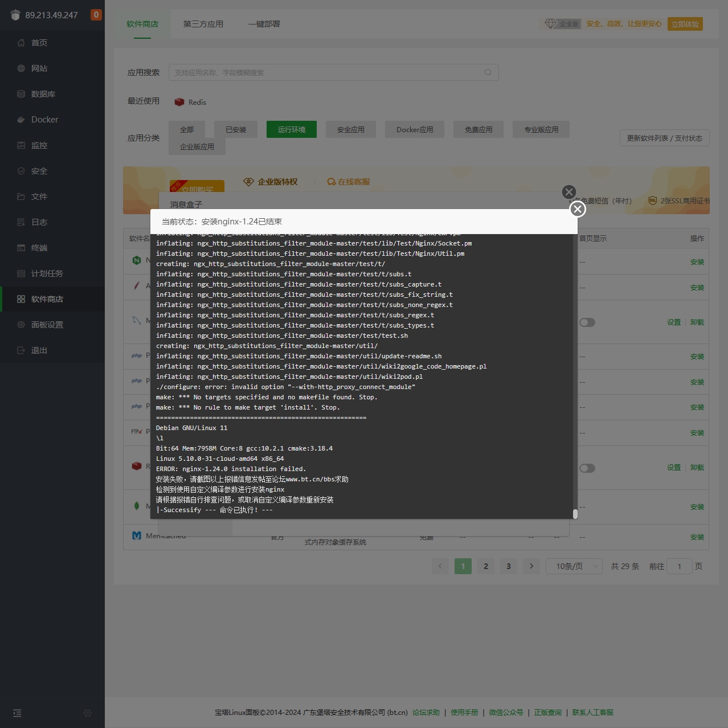Open 计划任务 in the sidebar menu
Image resolution: width=728 pixels, height=728 pixels.
coord(52,273)
